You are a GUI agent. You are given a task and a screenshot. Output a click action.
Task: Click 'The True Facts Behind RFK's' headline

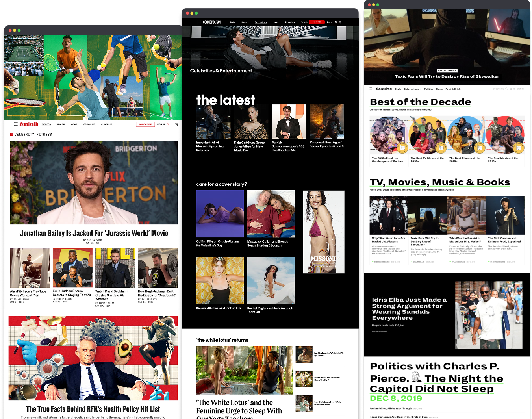coord(93,409)
